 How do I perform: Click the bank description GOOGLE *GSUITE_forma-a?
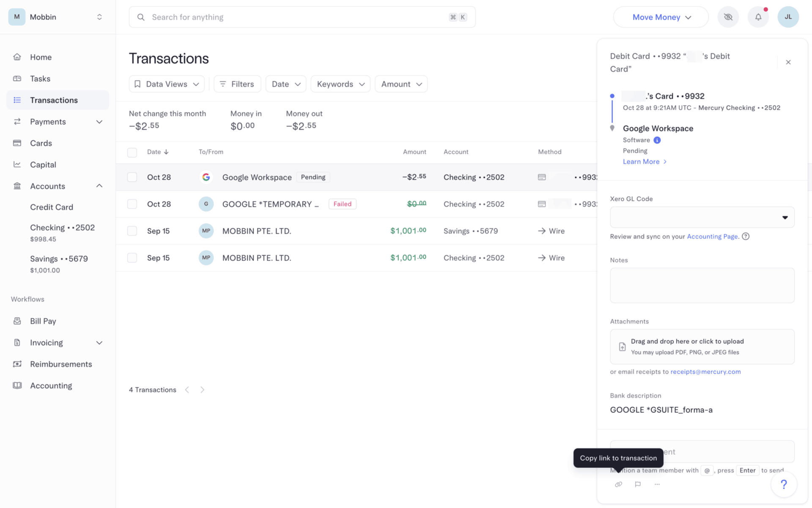point(661,410)
